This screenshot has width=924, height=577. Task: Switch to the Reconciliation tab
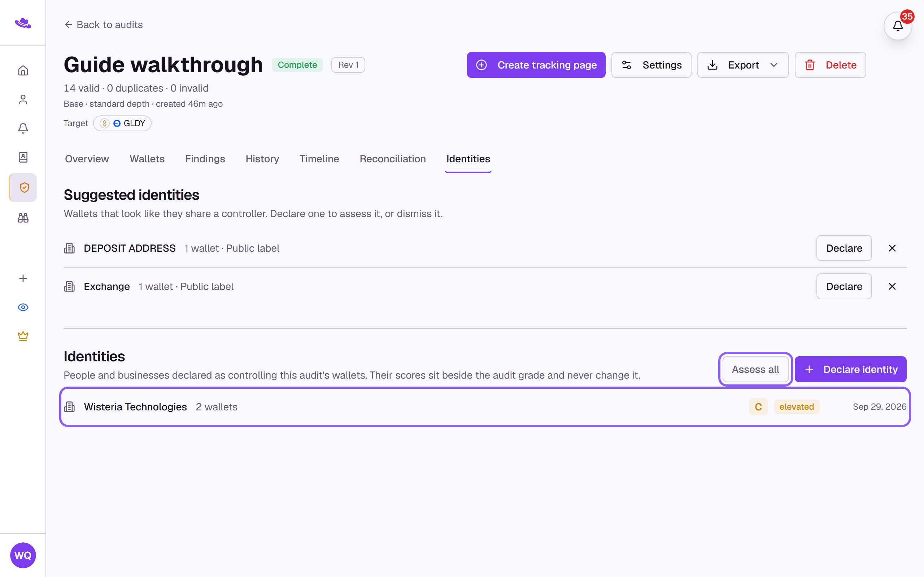[x=392, y=159]
